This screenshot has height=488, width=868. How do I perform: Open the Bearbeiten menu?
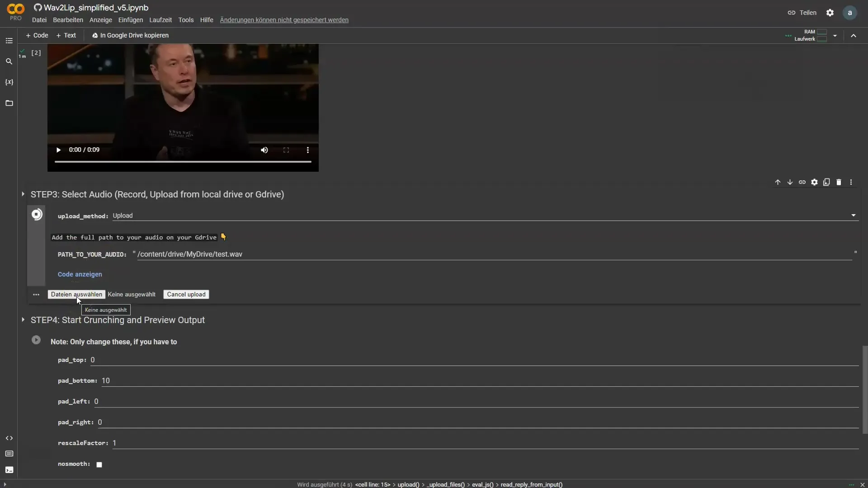[68, 20]
